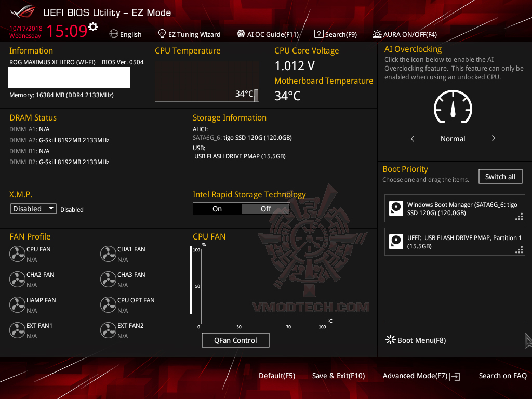This screenshot has height=399, width=532.
Task: Turn Intel Rapid Storage Technology Off
Action: 265,209
